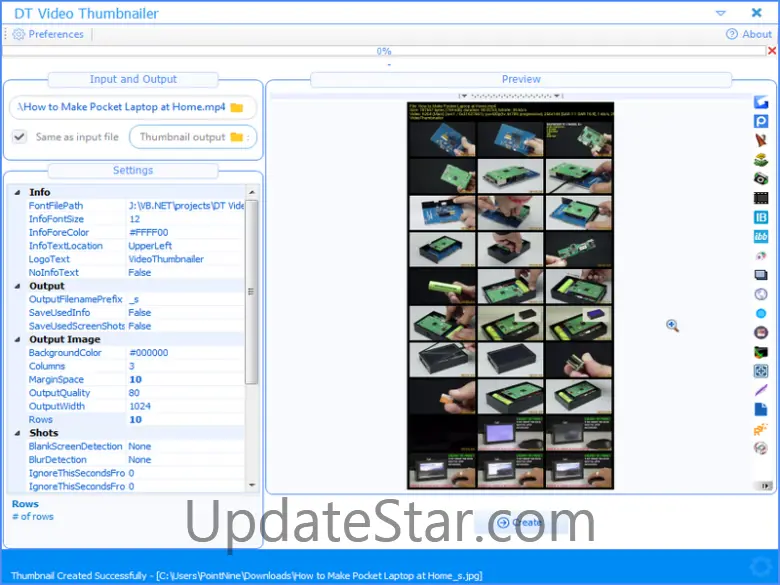This screenshot has width=780, height=585.
Task: Click the blue 'IB' uploader icon
Action: pos(761,217)
